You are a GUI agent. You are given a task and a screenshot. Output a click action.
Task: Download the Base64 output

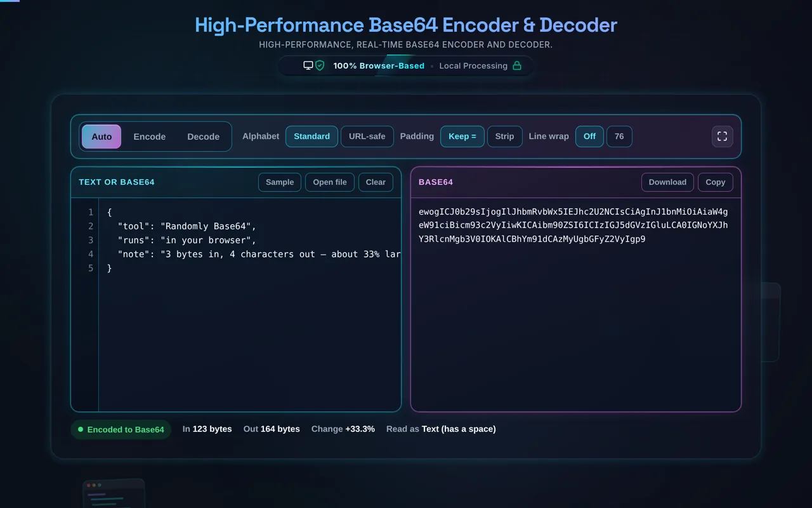pos(667,182)
